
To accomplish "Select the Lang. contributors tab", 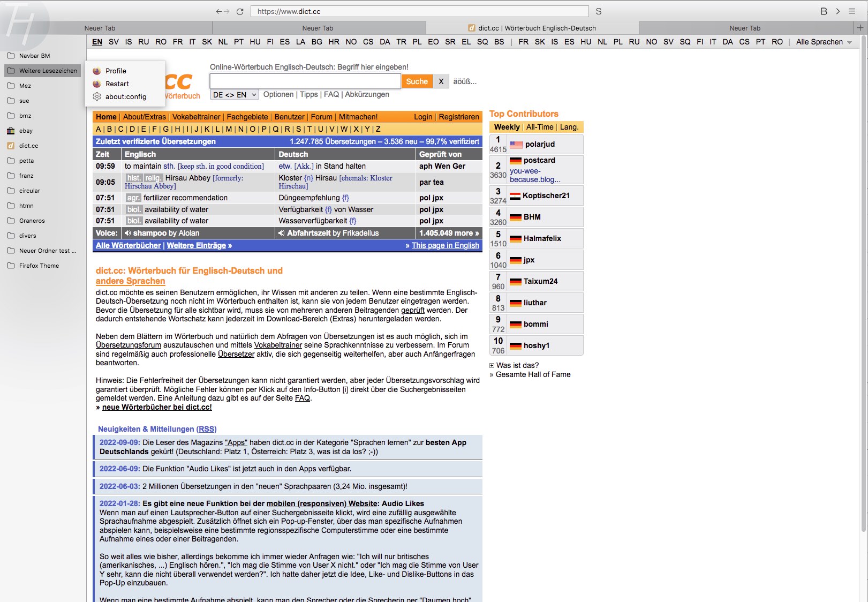I will pyautogui.click(x=569, y=127).
